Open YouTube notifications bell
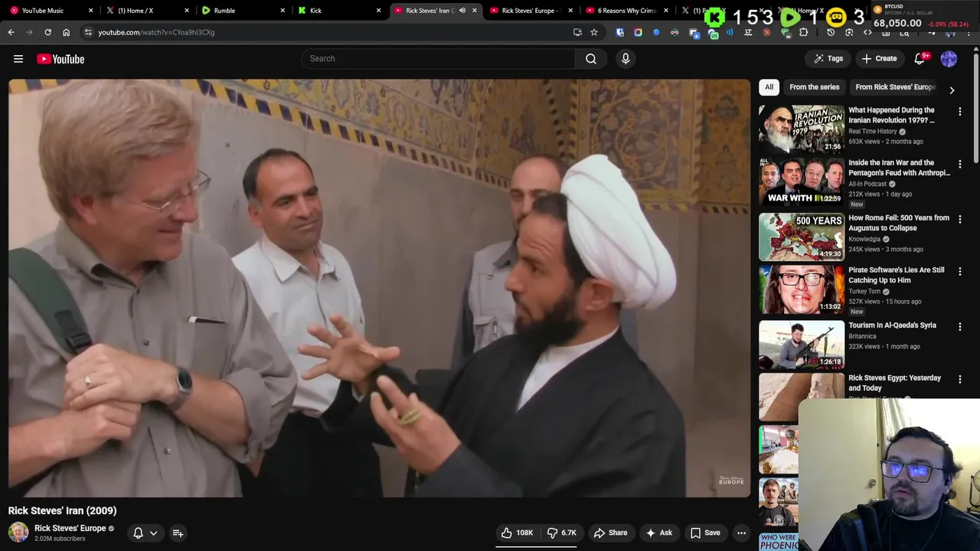 920,59
